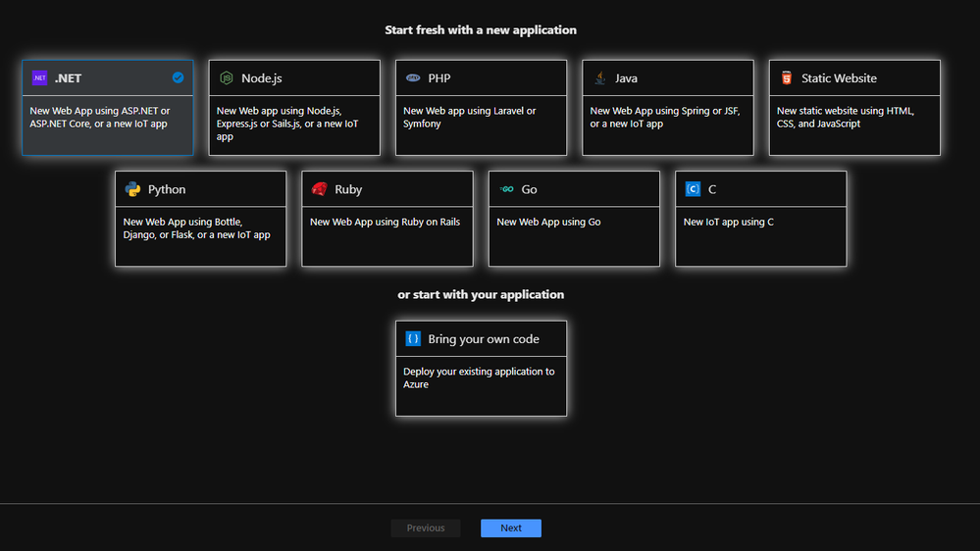Image resolution: width=980 pixels, height=551 pixels.
Task: Select the Static Website card title
Action: click(839, 78)
